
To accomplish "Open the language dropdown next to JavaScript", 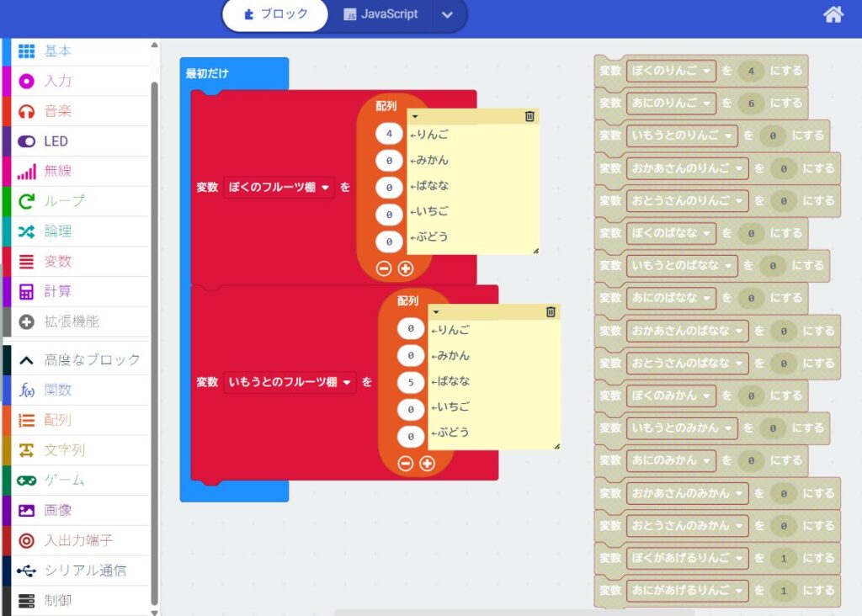I will click(447, 15).
